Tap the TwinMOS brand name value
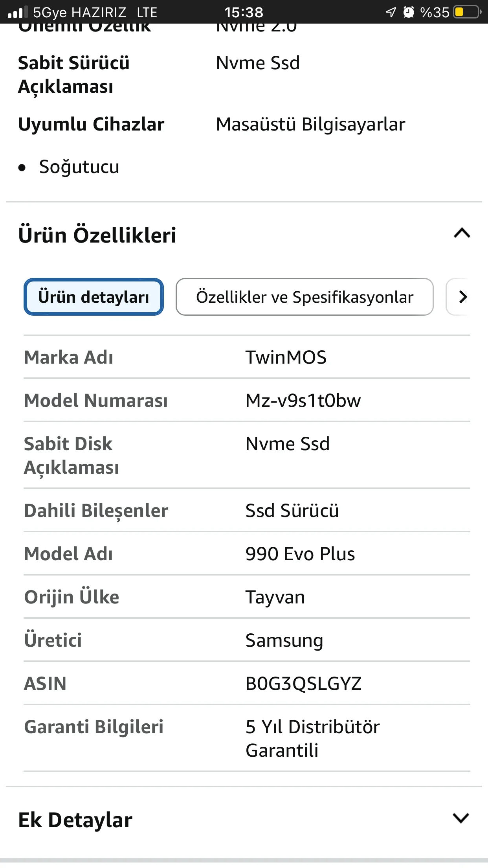This screenshot has width=488, height=868. (286, 357)
